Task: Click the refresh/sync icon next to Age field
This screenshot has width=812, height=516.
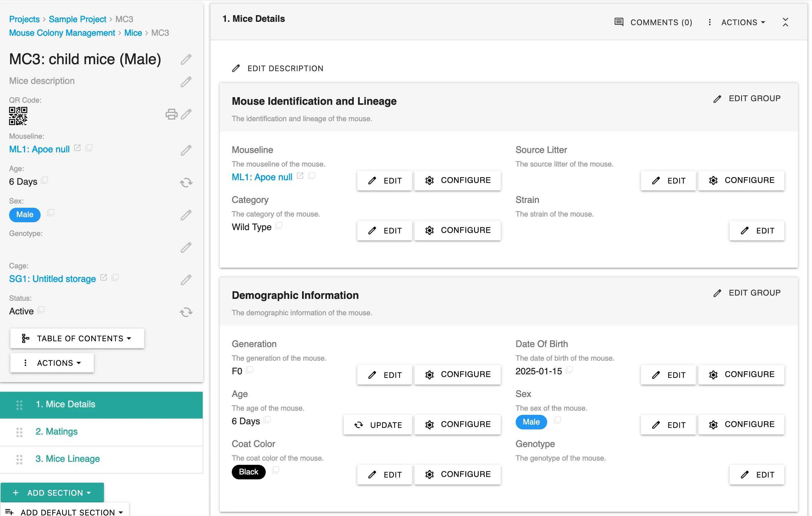Action: (187, 183)
